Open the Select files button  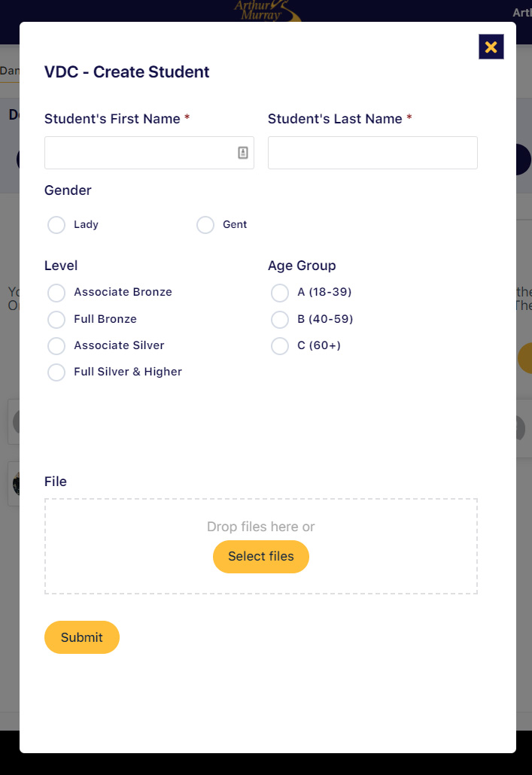(261, 557)
